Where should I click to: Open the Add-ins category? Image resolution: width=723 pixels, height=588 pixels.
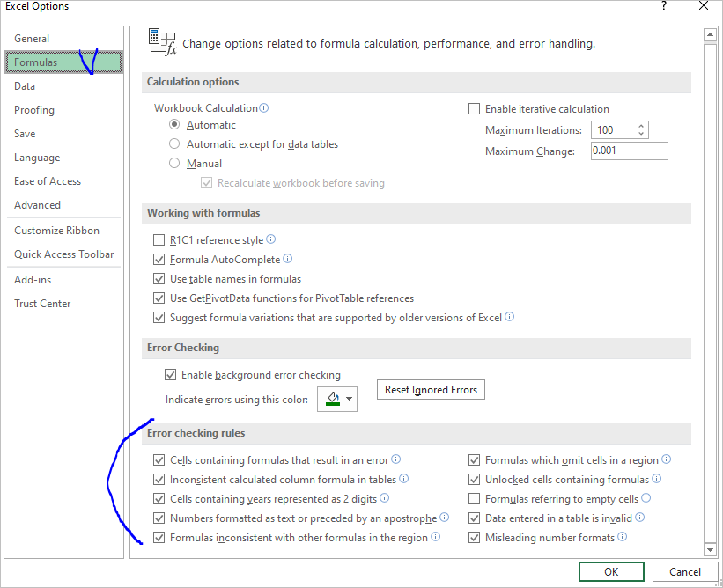click(64, 280)
